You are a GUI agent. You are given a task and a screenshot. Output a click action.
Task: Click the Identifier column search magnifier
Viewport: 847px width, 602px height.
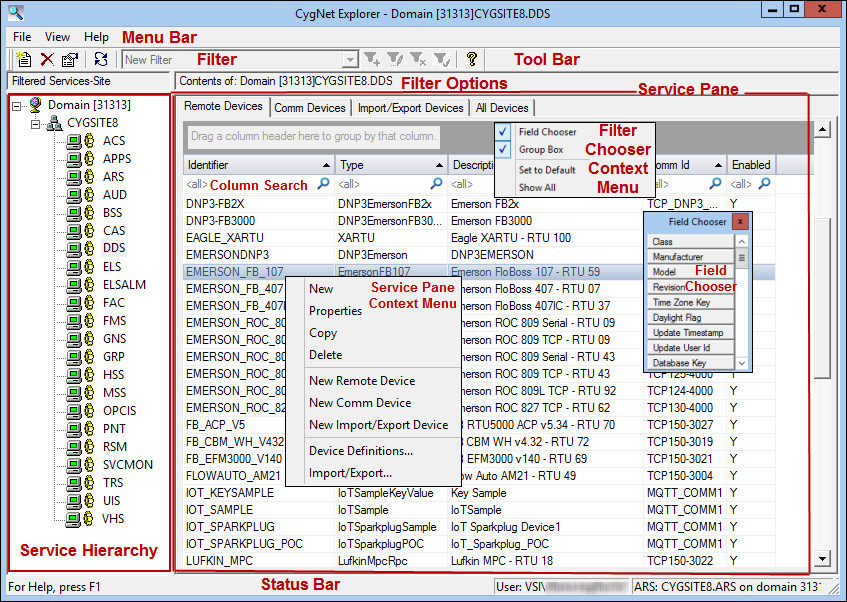[324, 184]
